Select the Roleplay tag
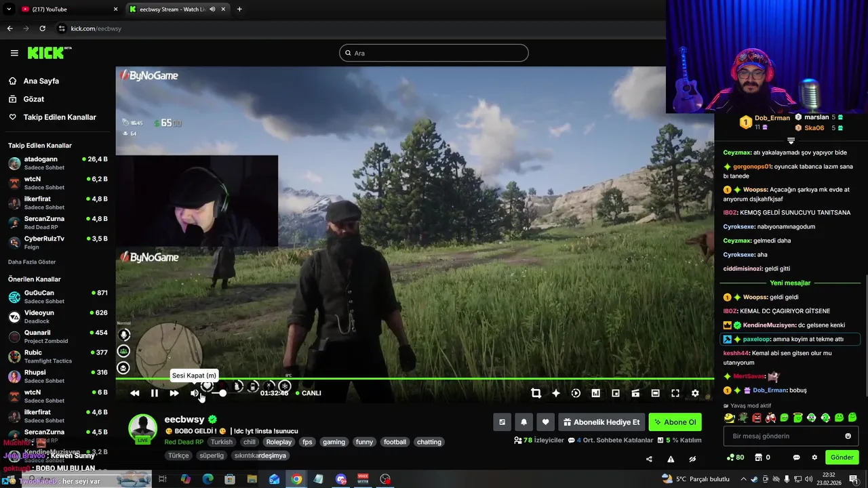 click(x=279, y=442)
